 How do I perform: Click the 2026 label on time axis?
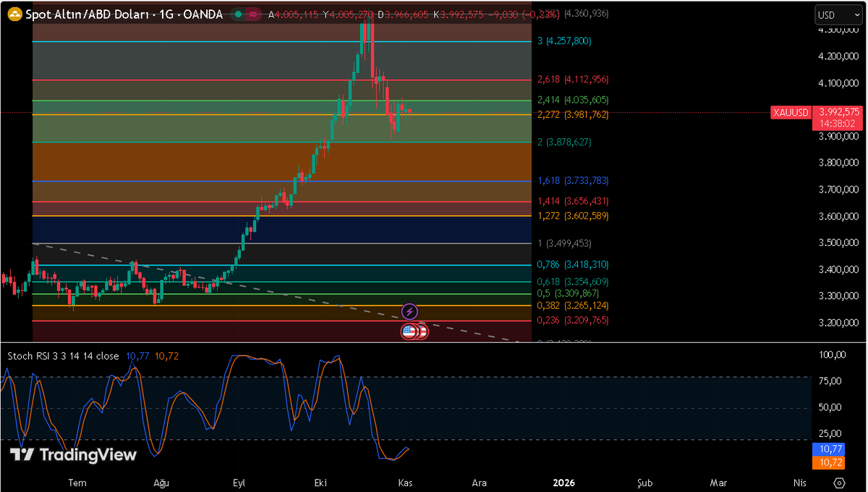point(563,482)
